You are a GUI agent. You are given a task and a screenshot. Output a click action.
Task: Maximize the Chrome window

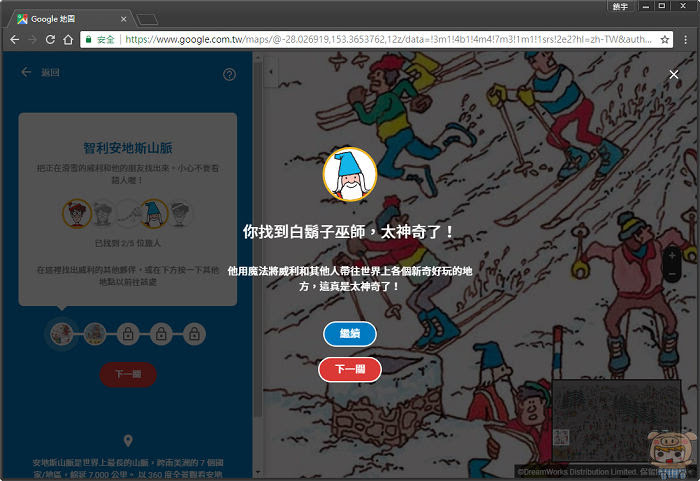pyautogui.click(x=662, y=6)
